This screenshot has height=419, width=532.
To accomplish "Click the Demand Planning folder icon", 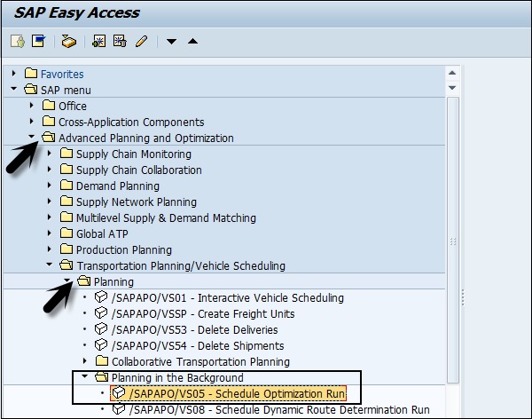I will coord(66,186).
